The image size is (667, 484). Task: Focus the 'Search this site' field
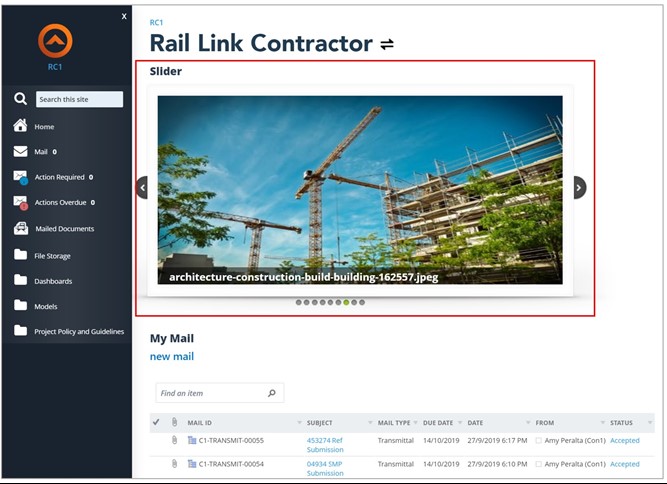tap(80, 99)
